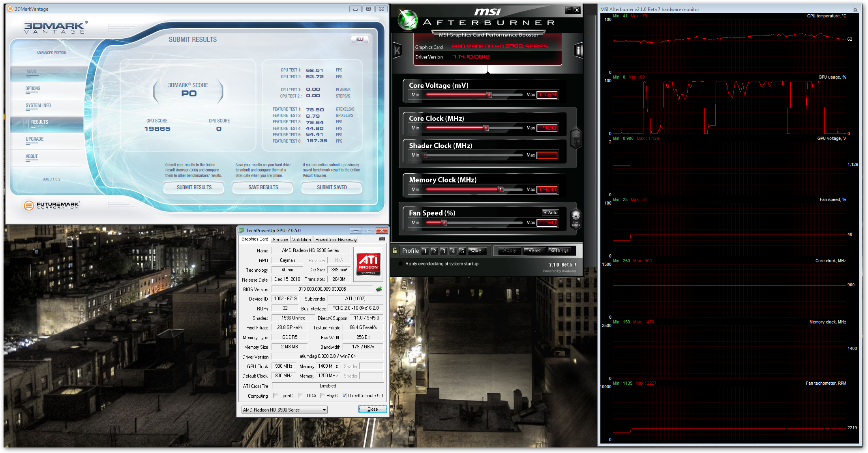Click the GPU Clock 900 MHz field in GPU-Z
Viewport: 868px width, 453px height.
tap(284, 366)
